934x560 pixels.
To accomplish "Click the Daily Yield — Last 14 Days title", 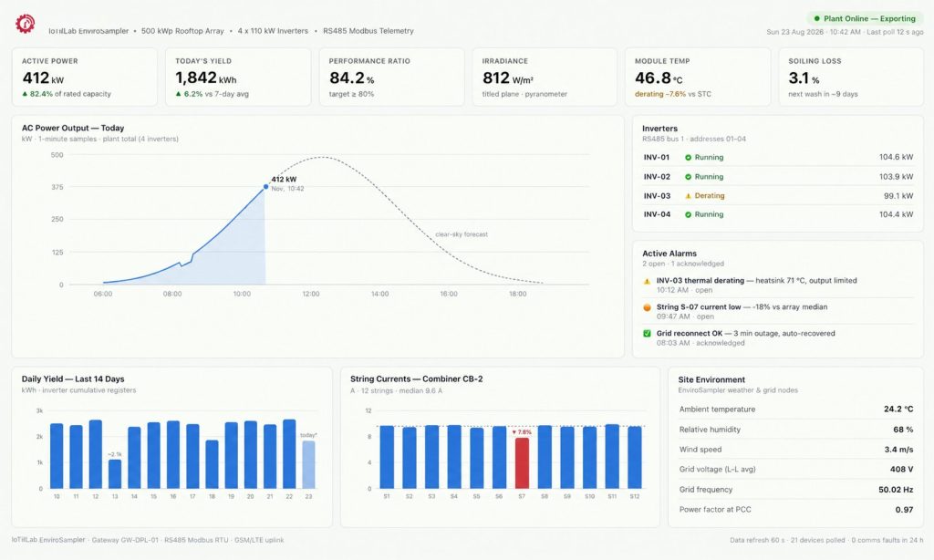I will pos(73,379).
